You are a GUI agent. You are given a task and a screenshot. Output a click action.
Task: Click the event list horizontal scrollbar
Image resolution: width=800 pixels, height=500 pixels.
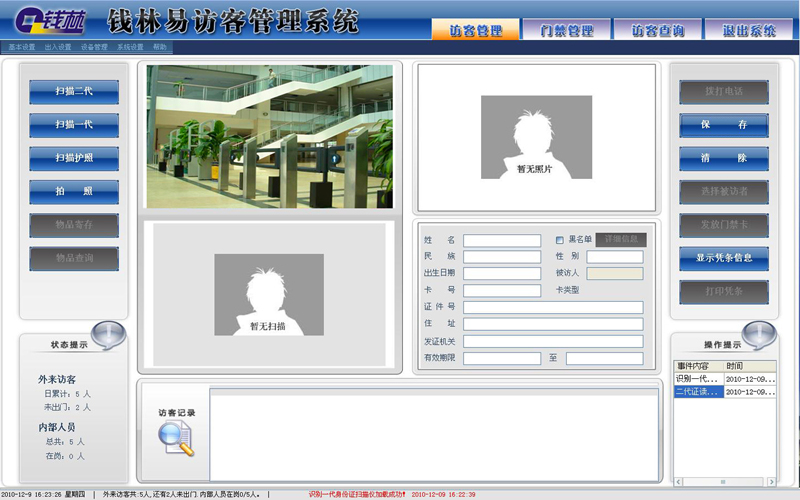(x=725, y=481)
